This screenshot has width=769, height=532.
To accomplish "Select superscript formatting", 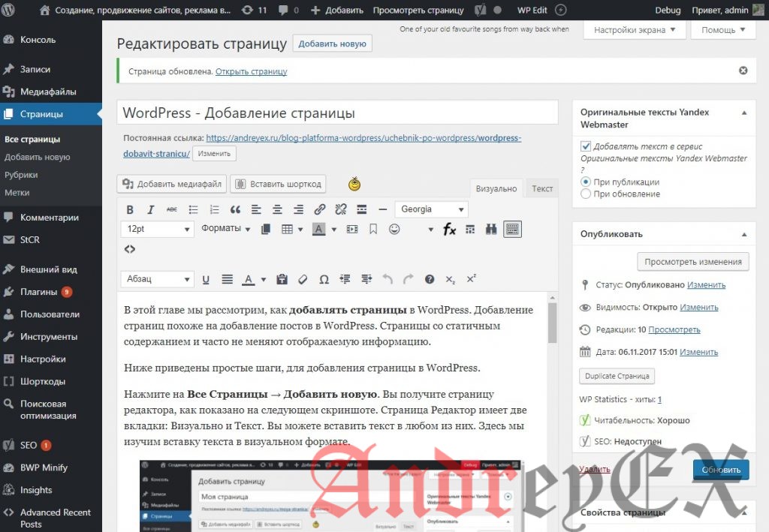I will point(472,278).
